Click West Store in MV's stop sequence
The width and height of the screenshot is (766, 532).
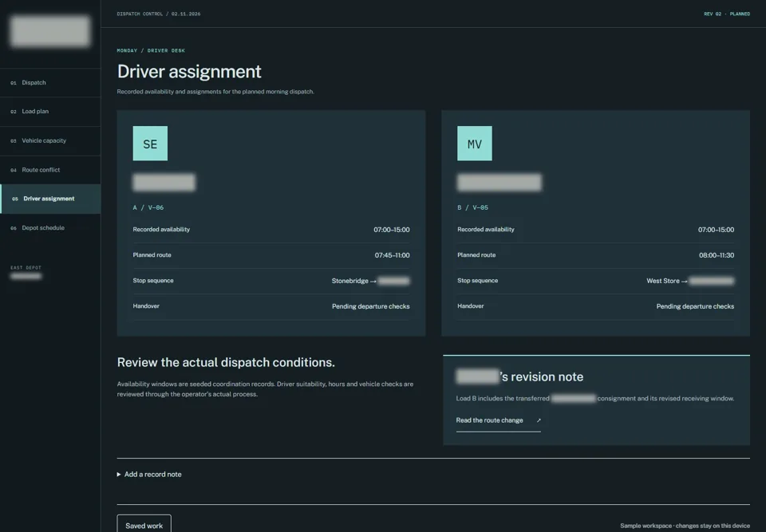pyautogui.click(x=663, y=281)
